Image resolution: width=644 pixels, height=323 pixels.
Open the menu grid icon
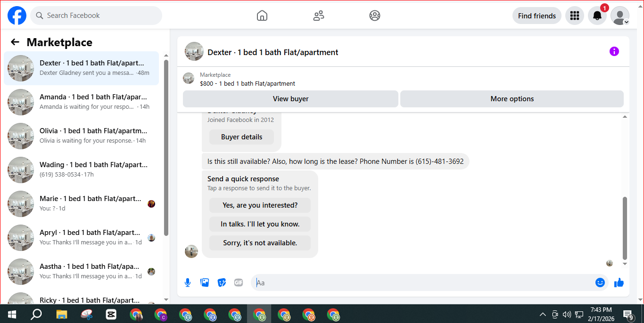pos(574,16)
